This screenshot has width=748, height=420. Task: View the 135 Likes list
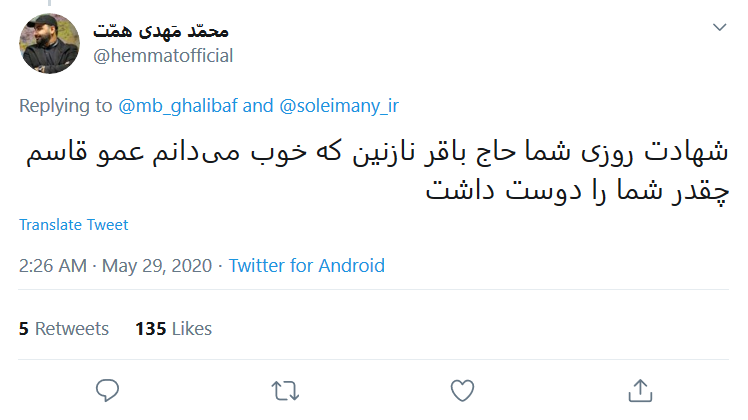173,328
